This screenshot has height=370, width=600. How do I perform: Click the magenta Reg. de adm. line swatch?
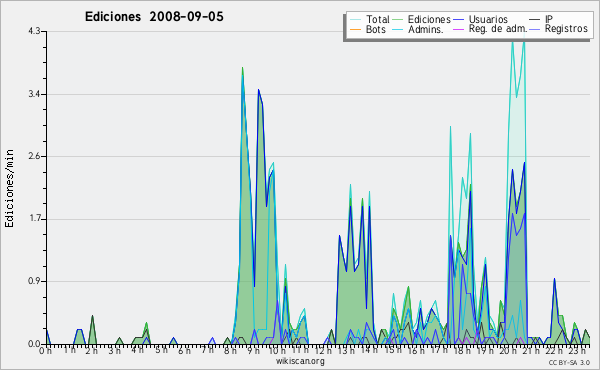(x=458, y=29)
